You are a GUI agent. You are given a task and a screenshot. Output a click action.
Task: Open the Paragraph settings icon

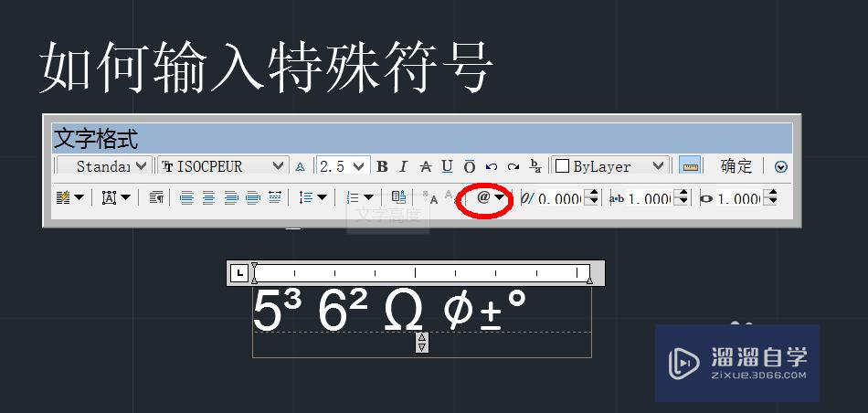157,197
